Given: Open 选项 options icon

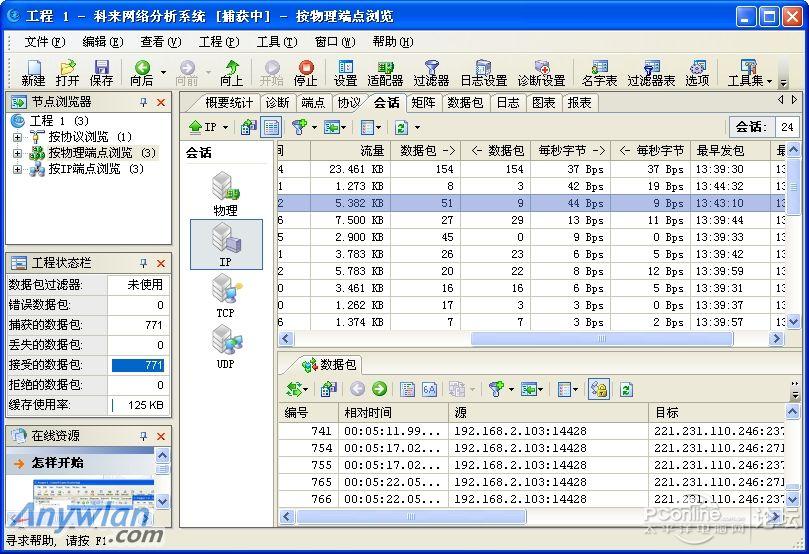Looking at the screenshot, I should (697, 73).
